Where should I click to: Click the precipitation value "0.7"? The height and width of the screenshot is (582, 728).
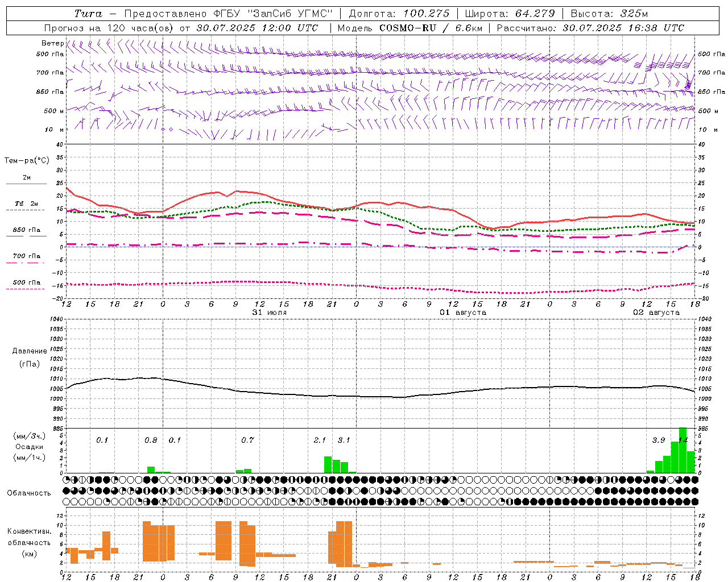tap(247, 440)
